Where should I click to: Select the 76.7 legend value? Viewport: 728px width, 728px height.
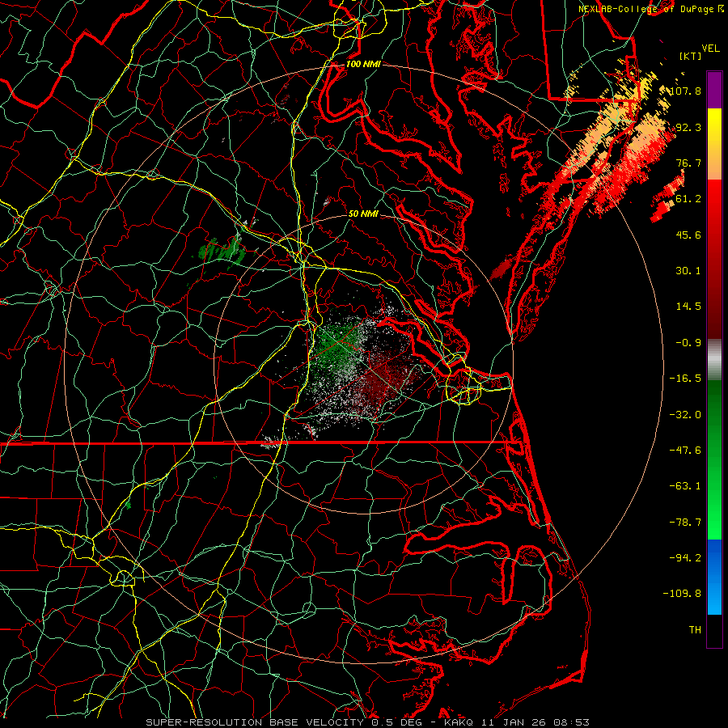pos(688,163)
